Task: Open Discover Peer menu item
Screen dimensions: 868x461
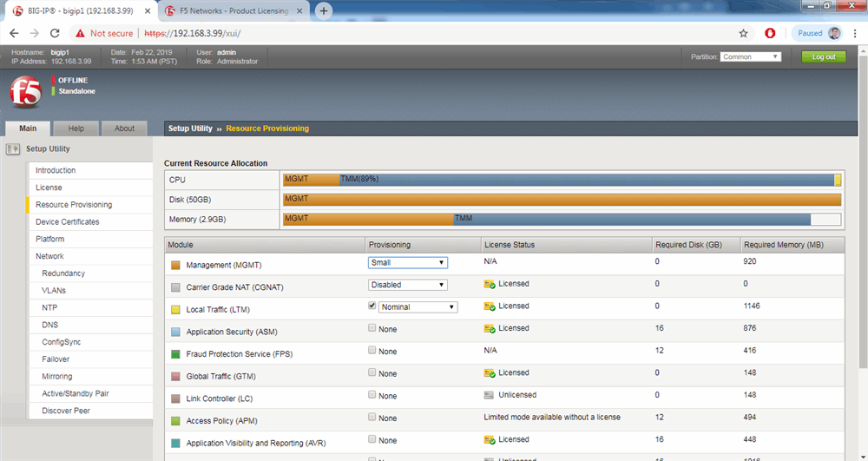Action: 90,411
